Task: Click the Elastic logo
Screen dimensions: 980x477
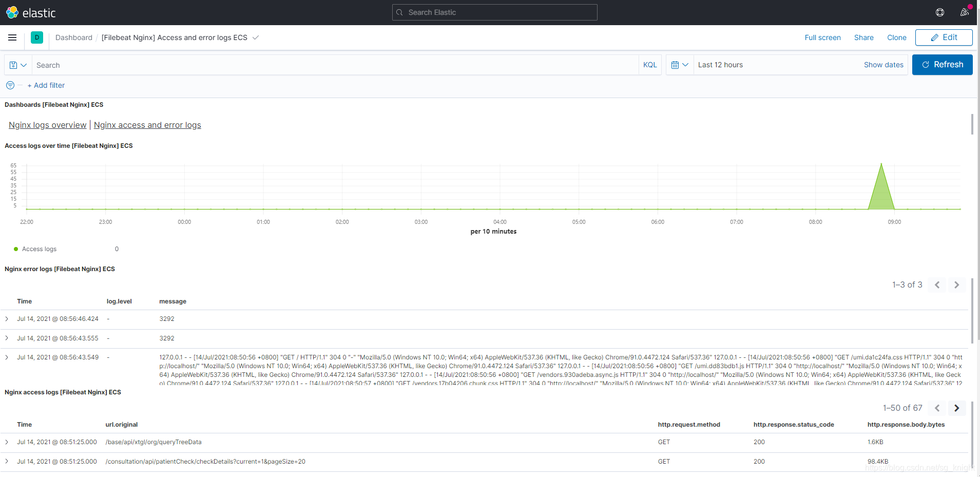Action: tap(31, 12)
